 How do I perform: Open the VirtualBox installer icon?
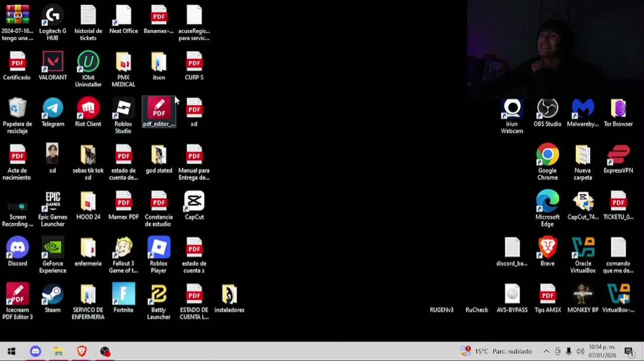618,299
